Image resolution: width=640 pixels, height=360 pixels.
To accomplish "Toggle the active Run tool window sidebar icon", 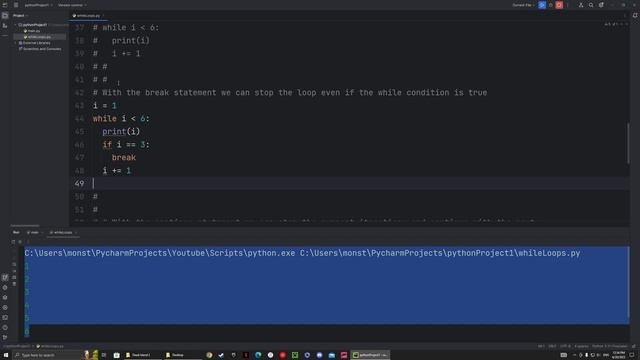I will coord(5,278).
